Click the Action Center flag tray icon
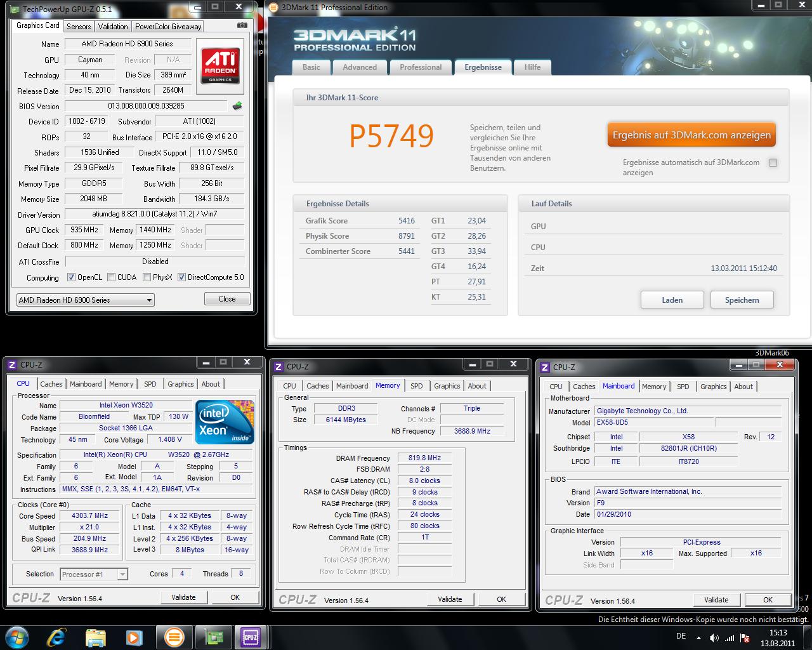Image resolution: width=812 pixels, height=650 pixels. click(x=745, y=637)
